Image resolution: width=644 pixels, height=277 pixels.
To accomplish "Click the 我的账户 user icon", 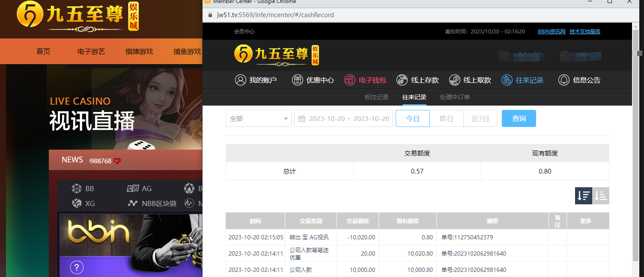I will pyautogui.click(x=241, y=80).
